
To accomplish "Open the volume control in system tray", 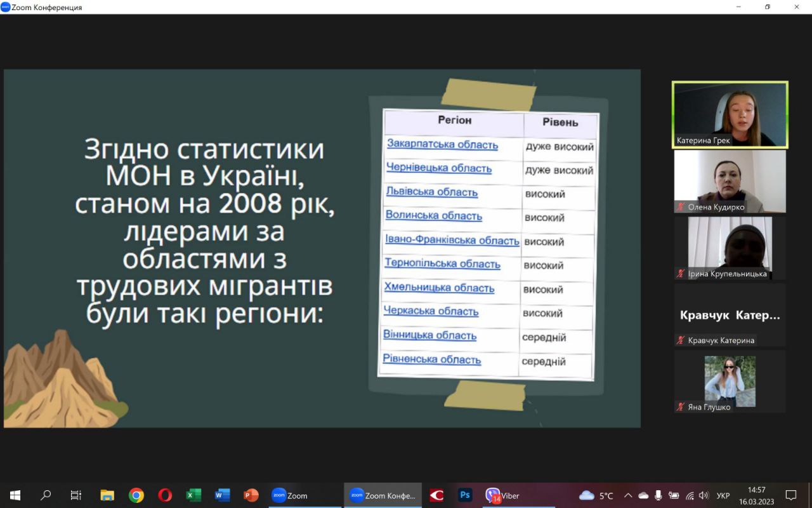I will [704, 495].
